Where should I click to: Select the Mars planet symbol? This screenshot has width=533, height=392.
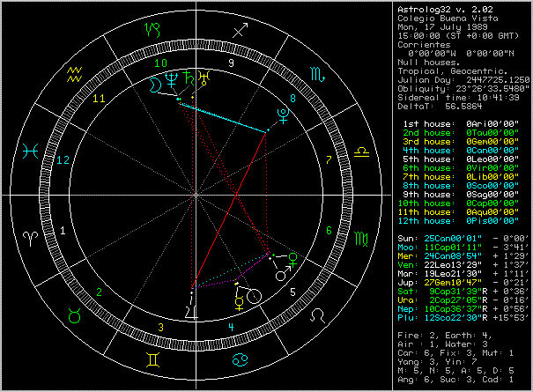coord(283,274)
